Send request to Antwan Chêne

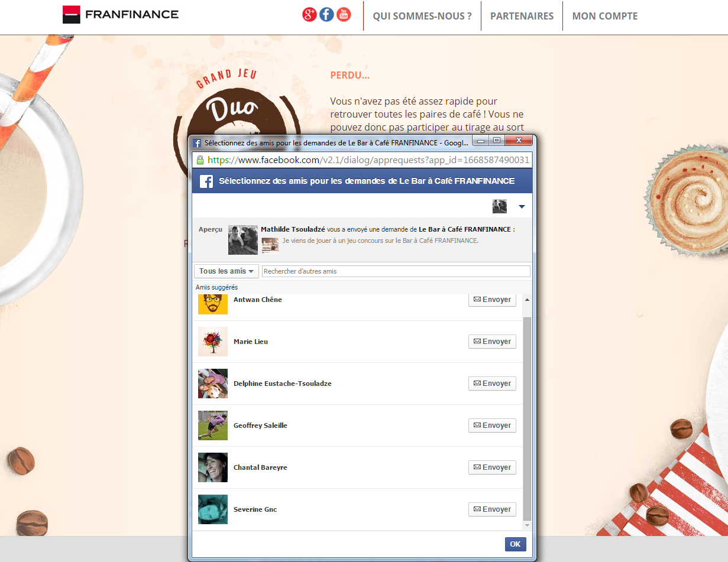(x=492, y=300)
